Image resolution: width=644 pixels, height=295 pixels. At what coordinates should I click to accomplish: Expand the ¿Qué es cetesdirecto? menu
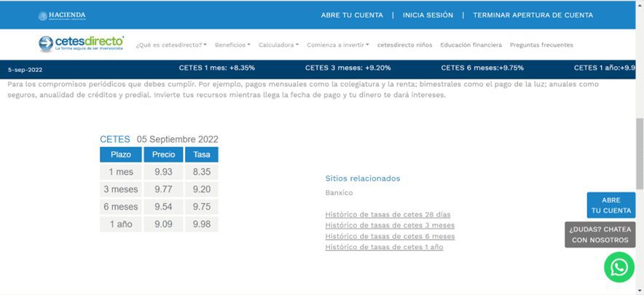pyautogui.click(x=170, y=45)
